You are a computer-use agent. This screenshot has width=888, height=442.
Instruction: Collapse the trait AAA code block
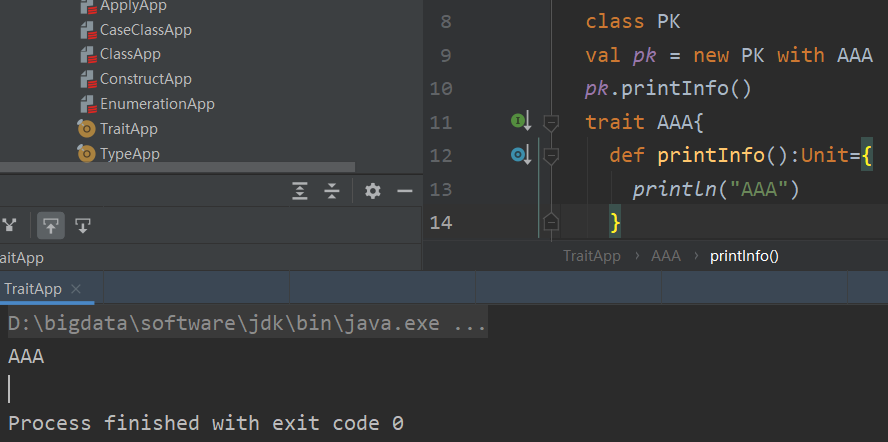tap(551, 122)
